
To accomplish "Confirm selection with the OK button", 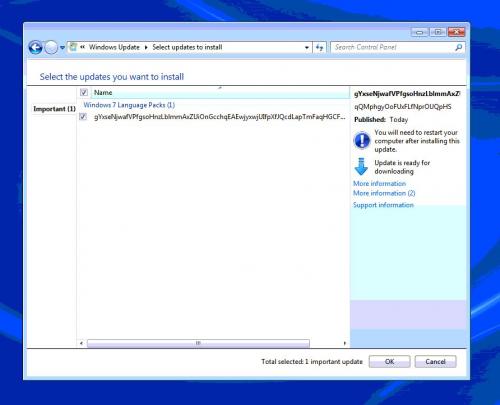I will 389,362.
